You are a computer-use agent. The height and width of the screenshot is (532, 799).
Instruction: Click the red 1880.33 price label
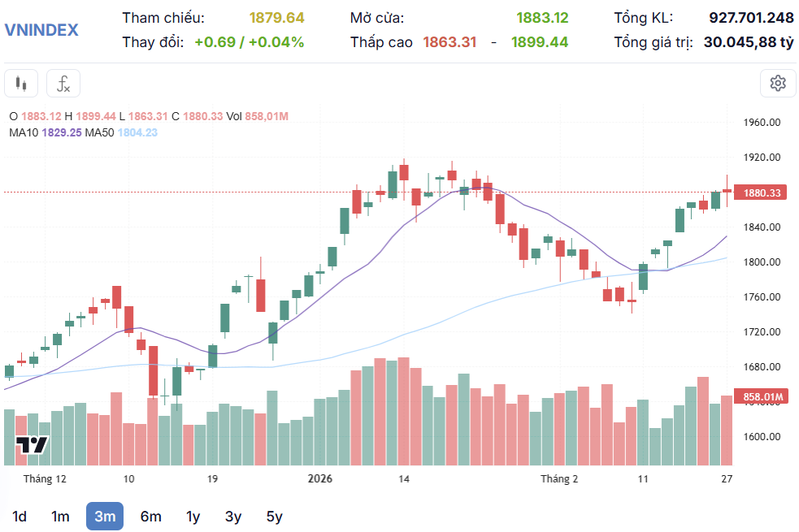click(x=763, y=193)
